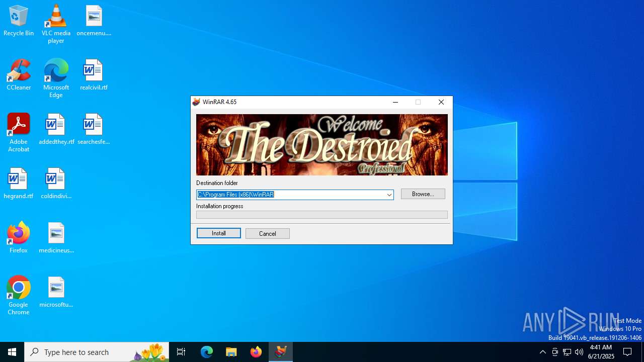The height and width of the screenshot is (362, 644).
Task: Launch Firefox from the taskbar
Action: (x=256, y=352)
